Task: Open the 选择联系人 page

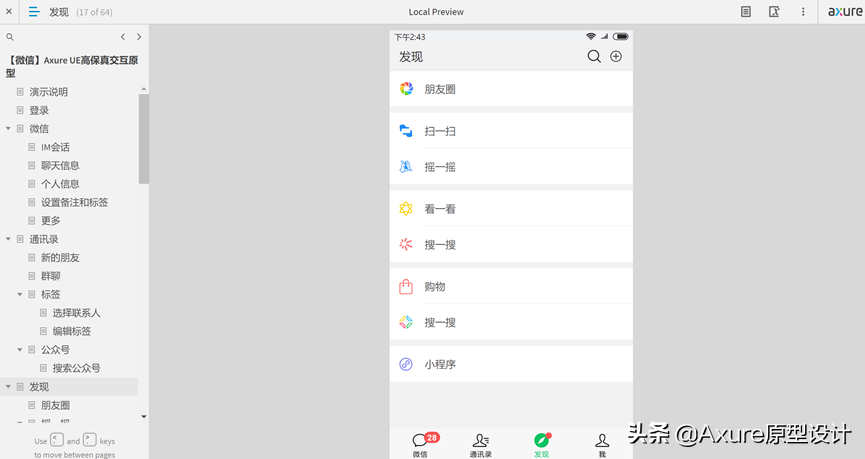Action: pos(77,313)
